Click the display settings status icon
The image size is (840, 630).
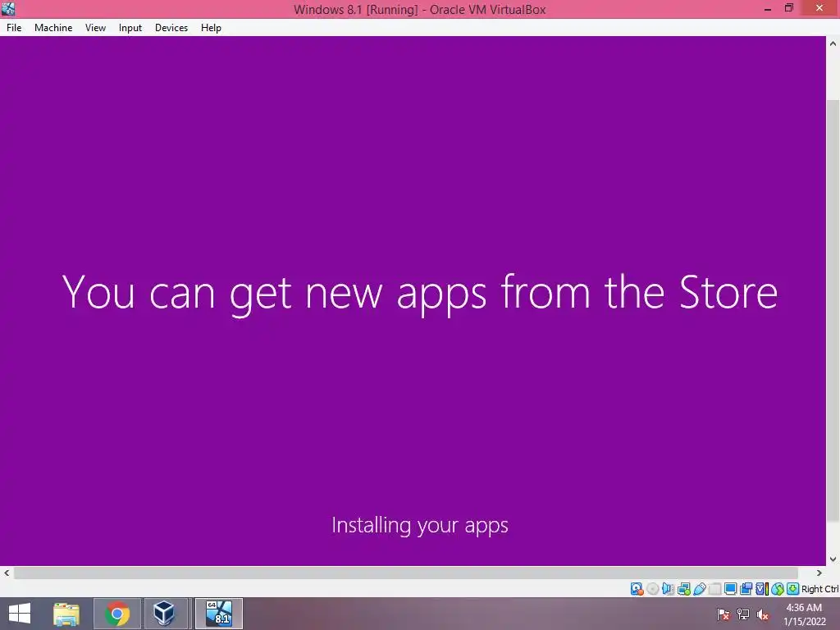(x=730, y=589)
